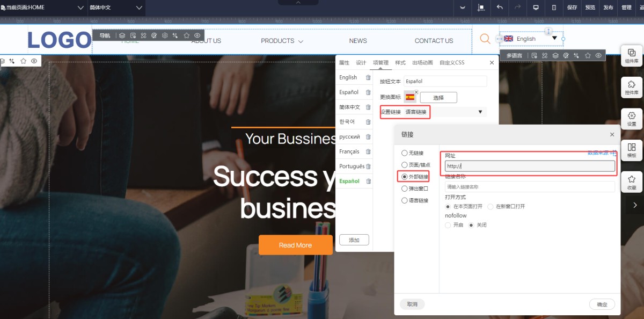Switch to desktop preview mode icon

[x=536, y=8]
